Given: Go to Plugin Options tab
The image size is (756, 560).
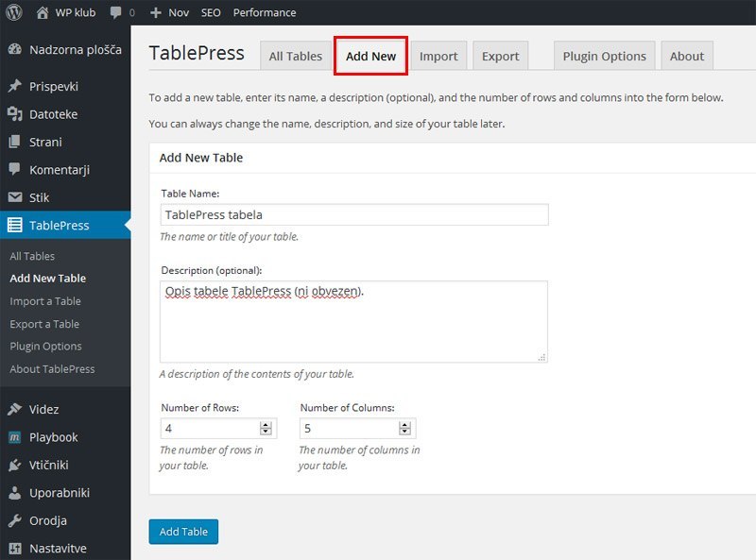Looking at the screenshot, I should pos(604,56).
